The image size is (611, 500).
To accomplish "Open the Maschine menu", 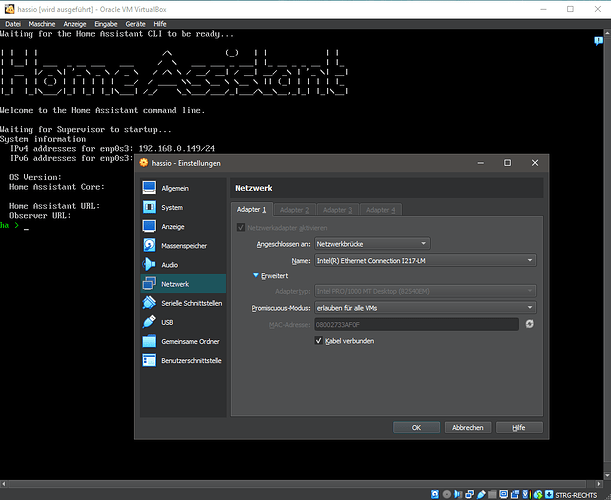I will click(42, 24).
